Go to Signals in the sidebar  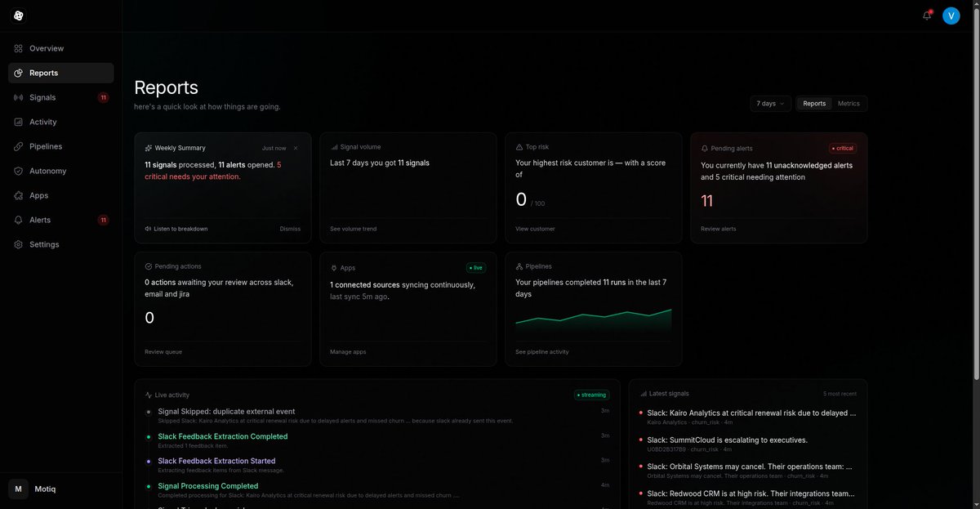point(61,97)
